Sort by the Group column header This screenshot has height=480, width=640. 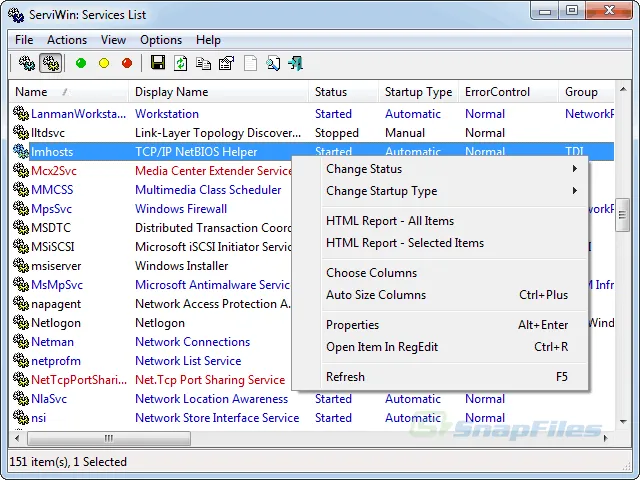point(586,92)
